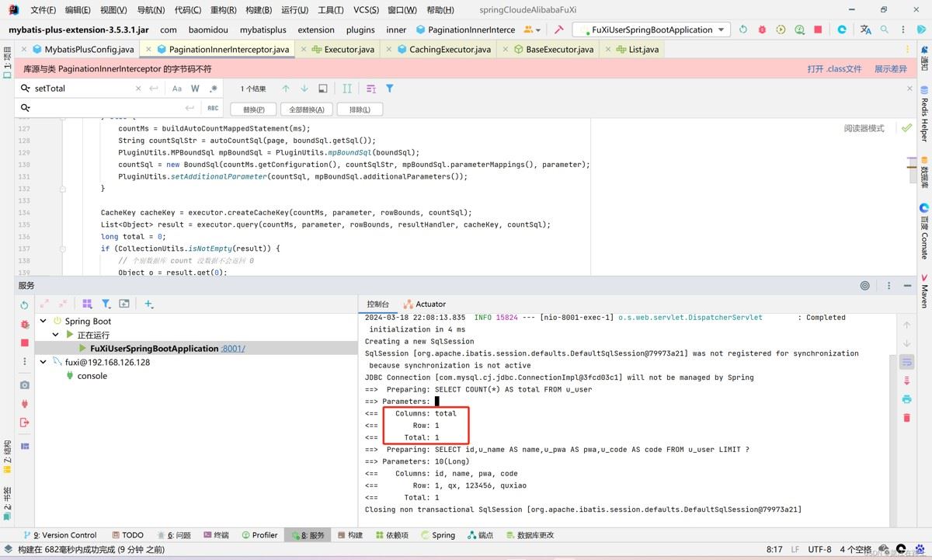932x560 pixels.
Task: Open Version Control tool window button
Action: click(60, 535)
